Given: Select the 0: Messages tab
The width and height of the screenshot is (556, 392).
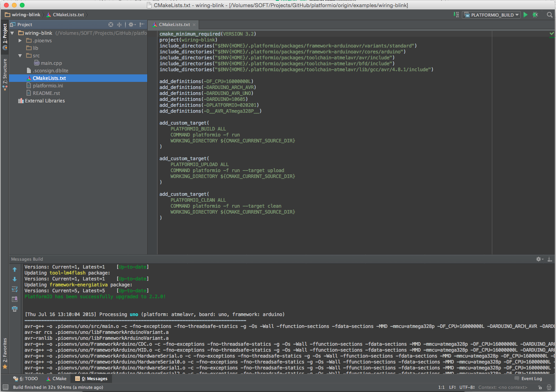Looking at the screenshot, I should (91, 379).
